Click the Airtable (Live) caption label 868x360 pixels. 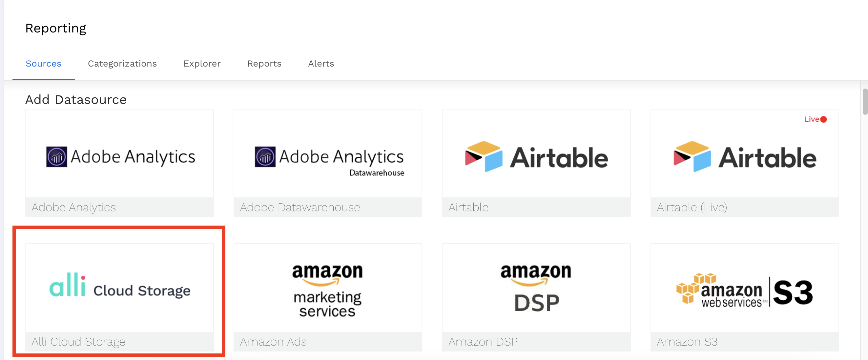pos(692,207)
